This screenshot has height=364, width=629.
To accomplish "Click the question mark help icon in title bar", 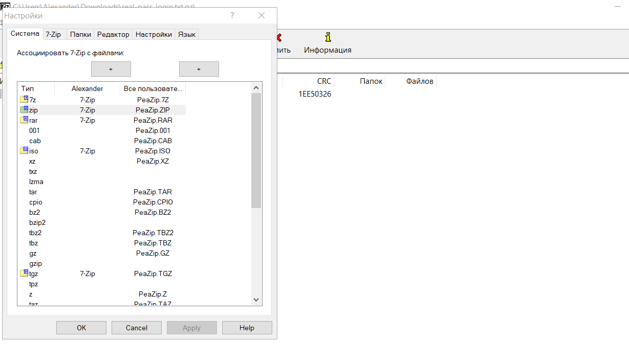I will (x=232, y=16).
